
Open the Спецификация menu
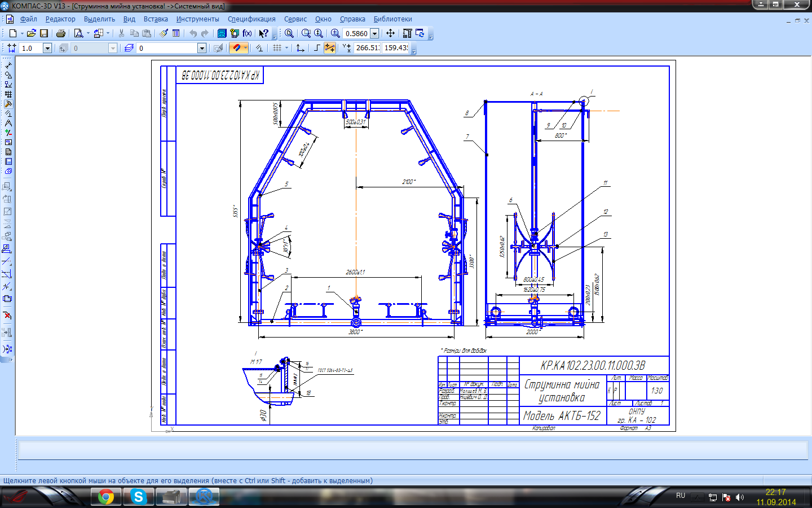pos(251,19)
